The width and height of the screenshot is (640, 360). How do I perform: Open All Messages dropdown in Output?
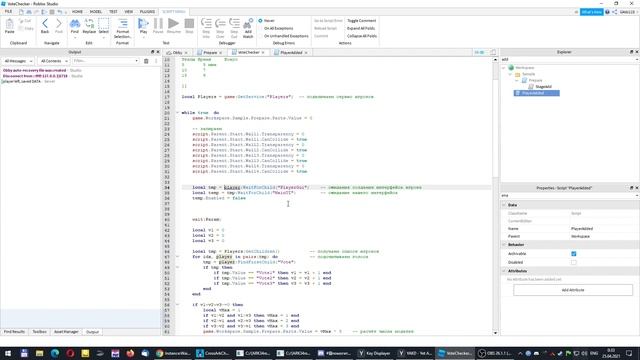pyautogui.click(x=18, y=61)
